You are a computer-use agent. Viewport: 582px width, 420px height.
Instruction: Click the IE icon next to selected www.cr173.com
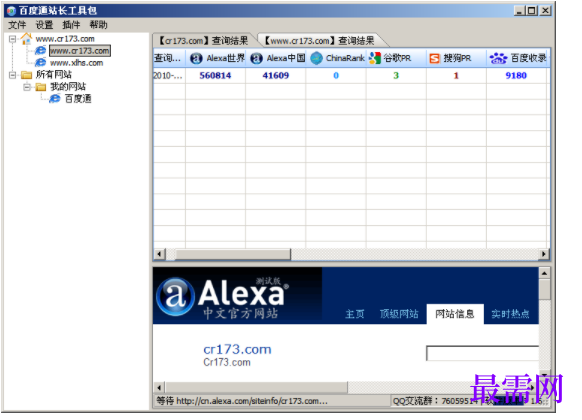pos(40,50)
